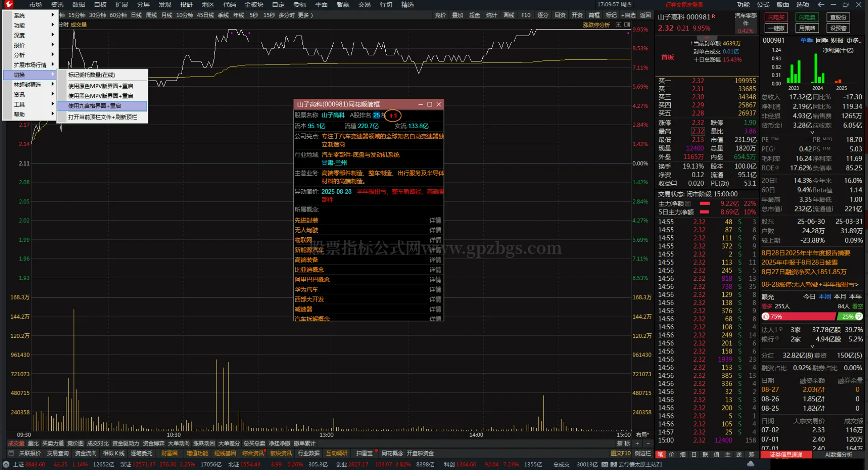868x470 pixels.
Task: Maximize the 同花顺简框 popup window
Action: [x=430, y=104]
